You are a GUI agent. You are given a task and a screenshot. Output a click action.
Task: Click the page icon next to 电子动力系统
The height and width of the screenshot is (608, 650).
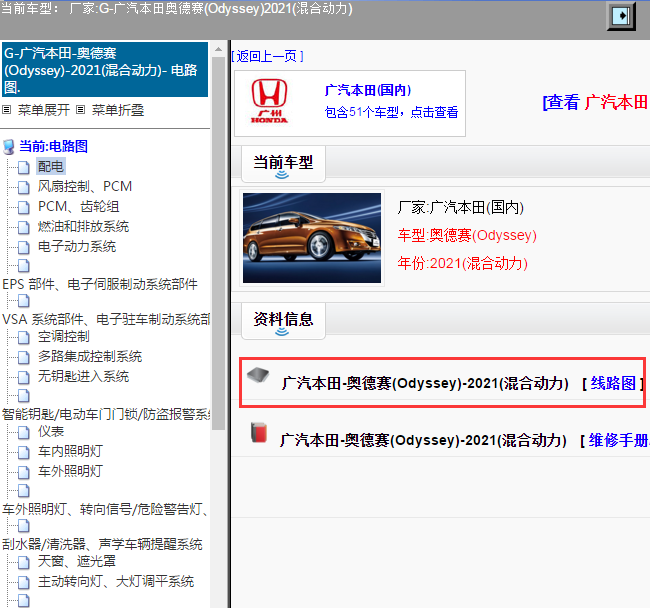(24, 247)
